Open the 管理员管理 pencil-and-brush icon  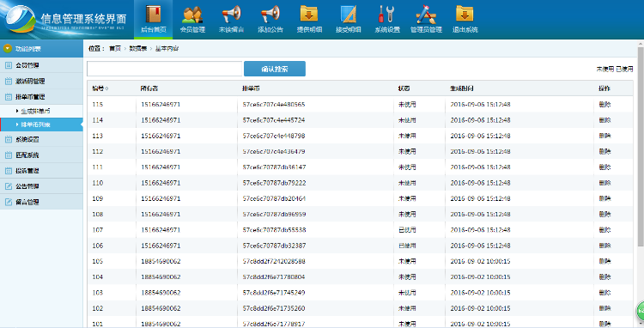[x=426, y=15]
